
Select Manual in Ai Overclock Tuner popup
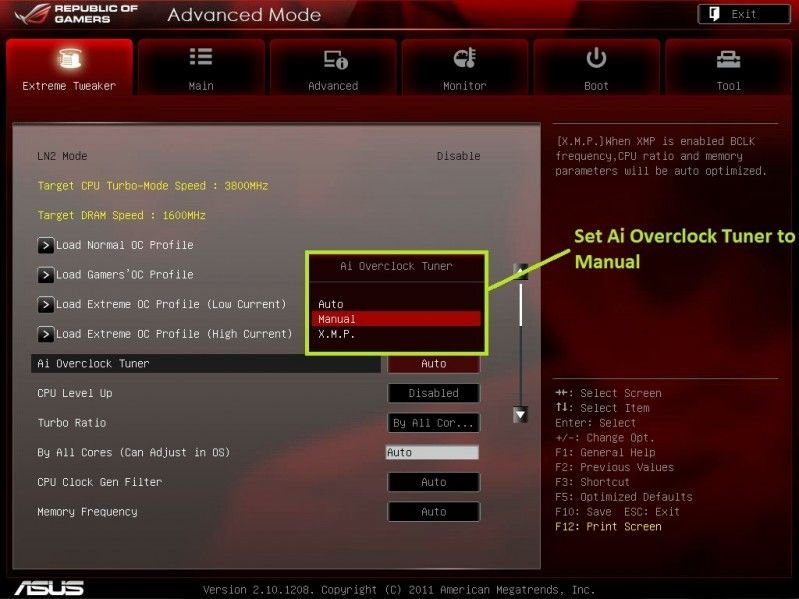pos(396,319)
